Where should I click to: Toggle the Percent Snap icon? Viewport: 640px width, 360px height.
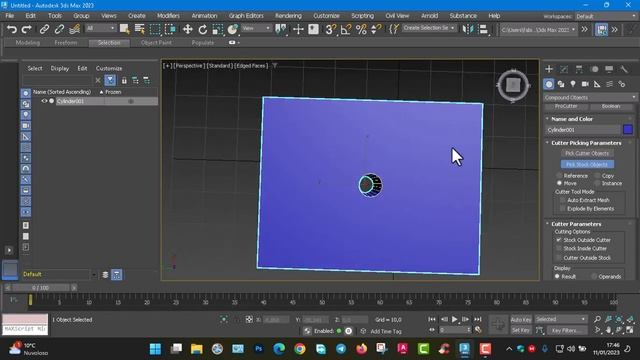361,29
